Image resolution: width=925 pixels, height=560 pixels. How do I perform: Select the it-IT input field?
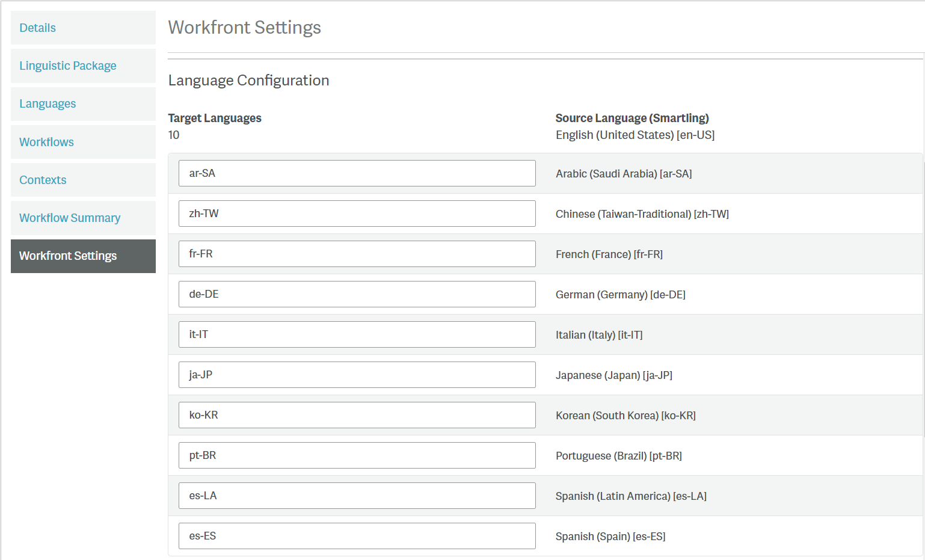click(x=357, y=334)
